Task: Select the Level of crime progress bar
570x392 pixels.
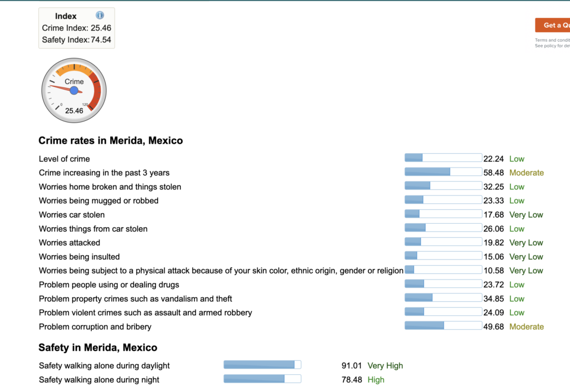Action: click(x=443, y=158)
